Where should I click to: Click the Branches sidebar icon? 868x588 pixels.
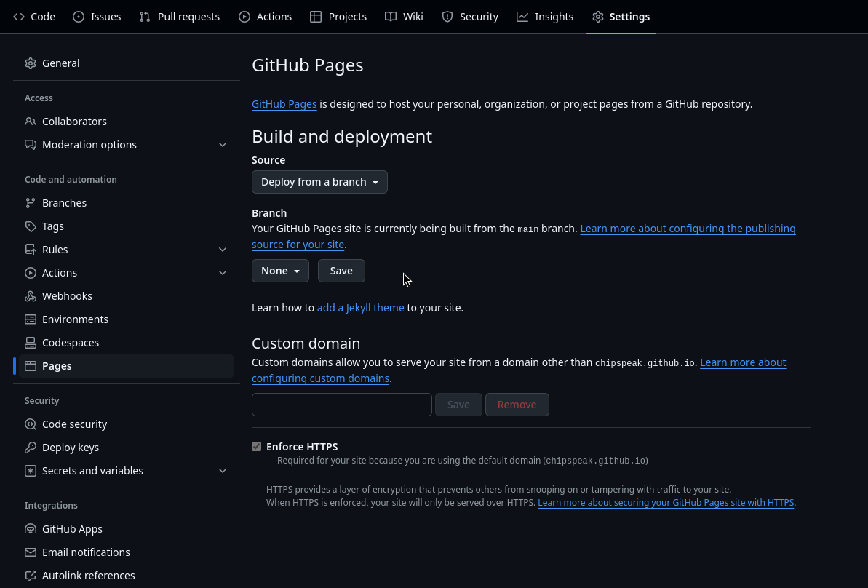pos(31,202)
